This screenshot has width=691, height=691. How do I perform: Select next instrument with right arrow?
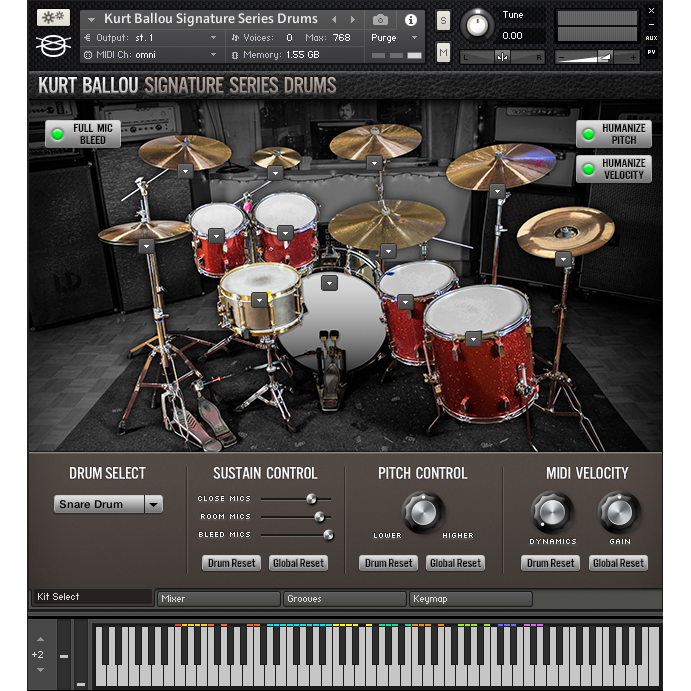(352, 19)
